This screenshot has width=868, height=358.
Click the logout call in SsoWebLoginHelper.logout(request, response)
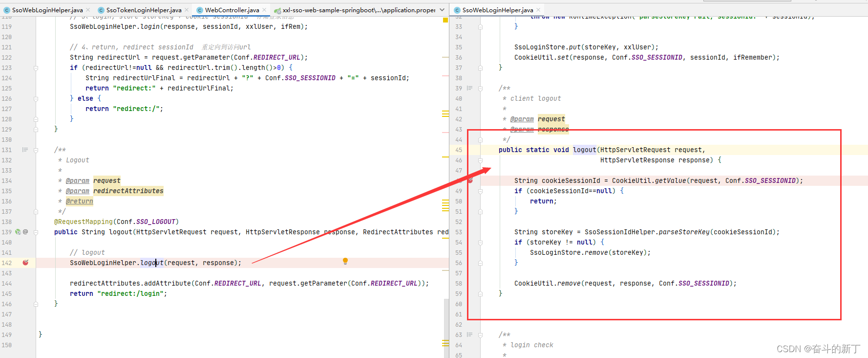coord(152,263)
